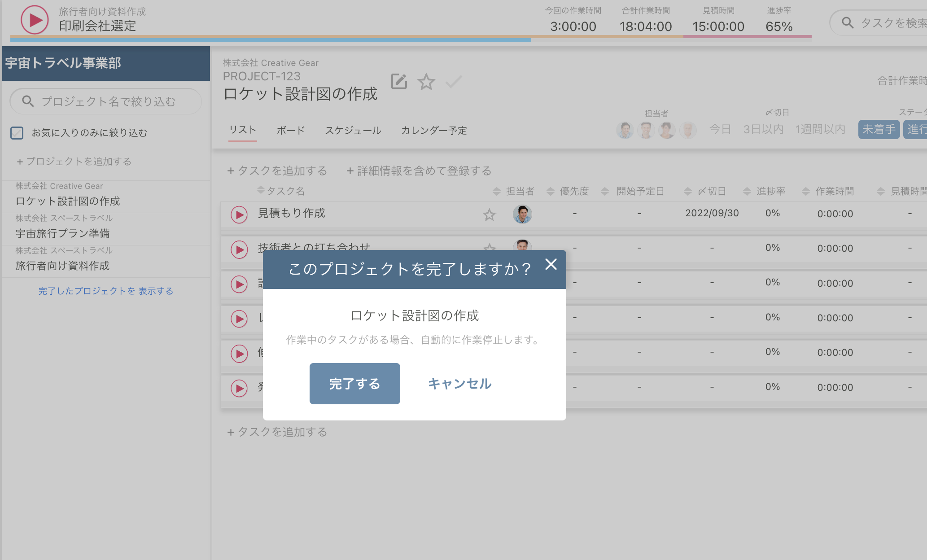Screen dimensions: 927x560
Task: Select the 今日 deadline filter
Action: tap(719, 129)
